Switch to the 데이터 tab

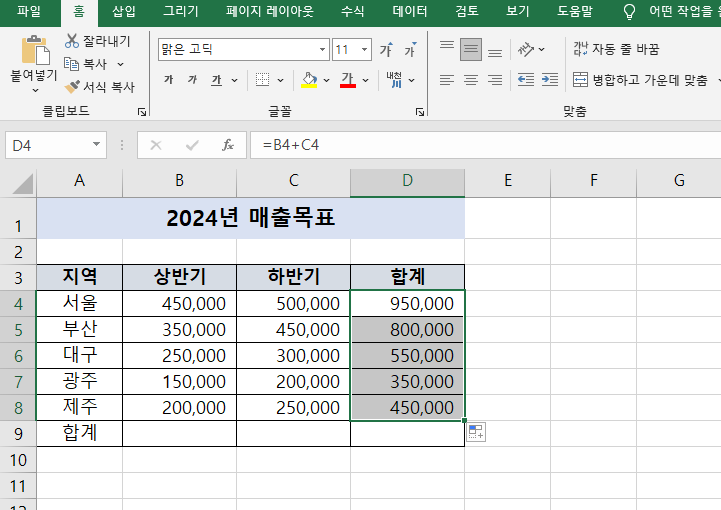click(410, 11)
